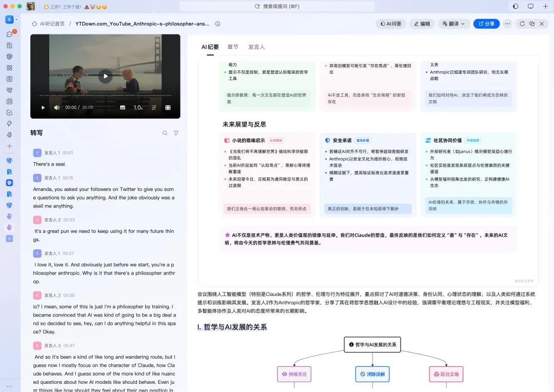Viewport: 554px width, 392px height.
Task: Click the info icon beside the file title
Action: pyautogui.click(x=217, y=24)
